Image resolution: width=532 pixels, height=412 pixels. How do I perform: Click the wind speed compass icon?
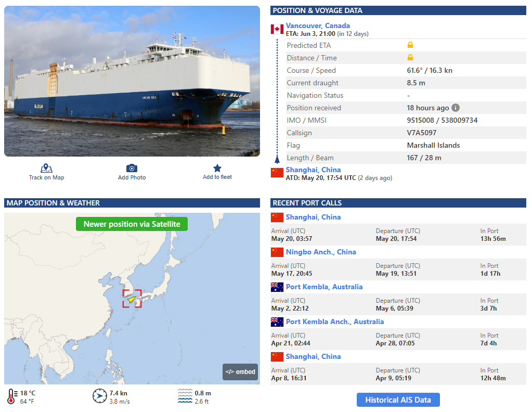coord(99,396)
